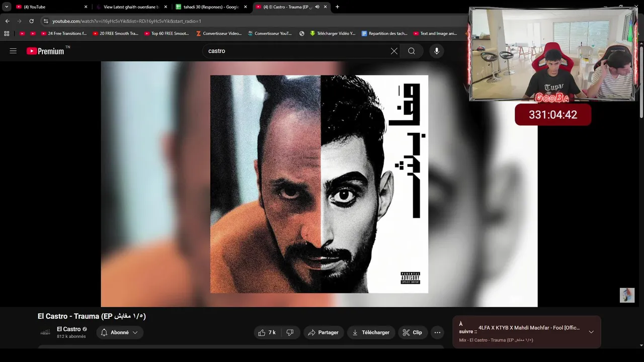Close the '(4) YouTube' tab
Image resolution: width=644 pixels, height=362 pixels.
86,7
